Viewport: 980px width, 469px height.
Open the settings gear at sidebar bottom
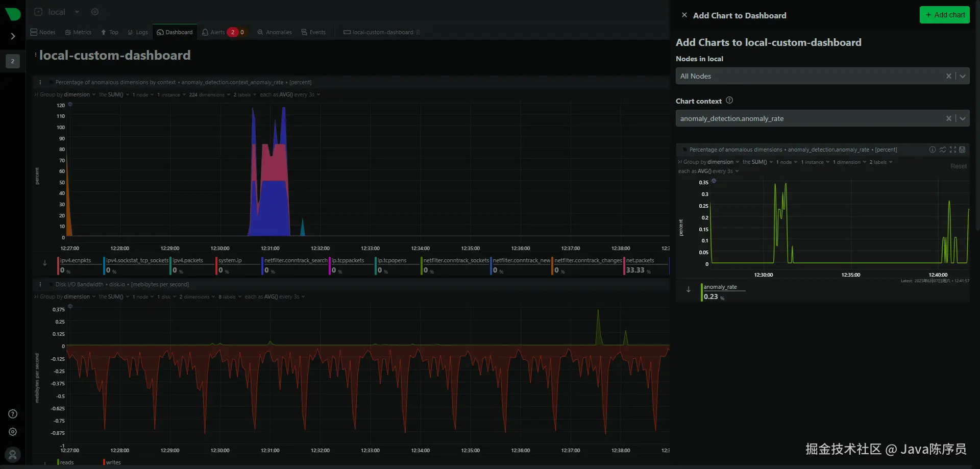[x=13, y=432]
